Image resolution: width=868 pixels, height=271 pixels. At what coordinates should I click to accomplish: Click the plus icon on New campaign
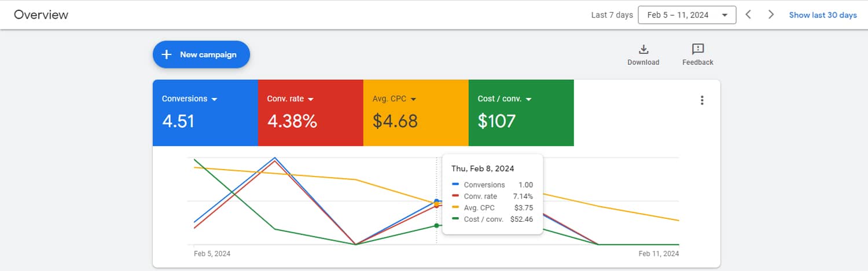(x=167, y=54)
